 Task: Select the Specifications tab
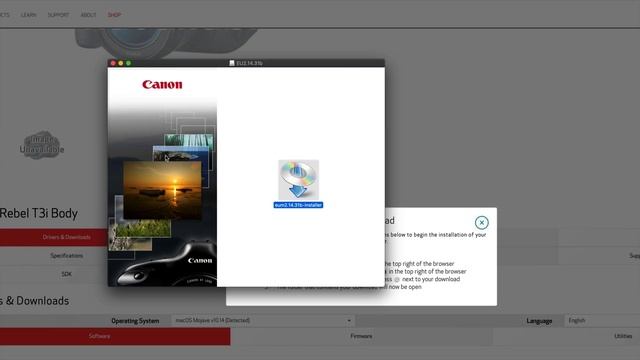coord(67,256)
